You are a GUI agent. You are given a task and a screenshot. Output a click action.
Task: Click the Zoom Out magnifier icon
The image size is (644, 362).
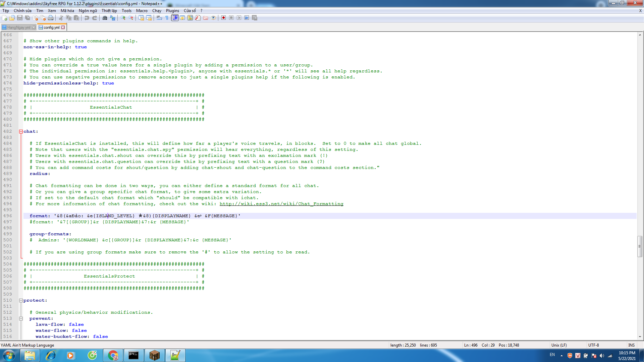click(131, 18)
